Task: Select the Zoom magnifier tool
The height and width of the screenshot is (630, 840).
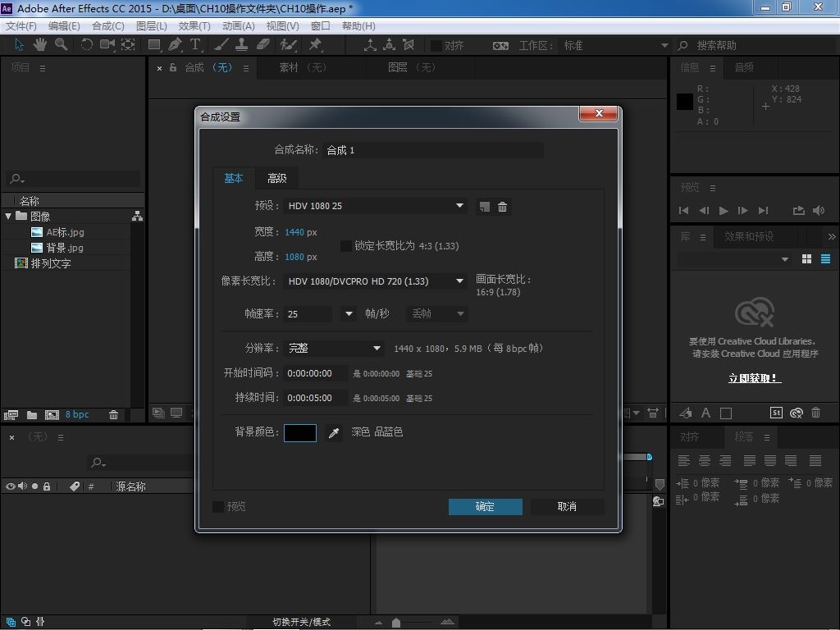Action: tap(61, 45)
